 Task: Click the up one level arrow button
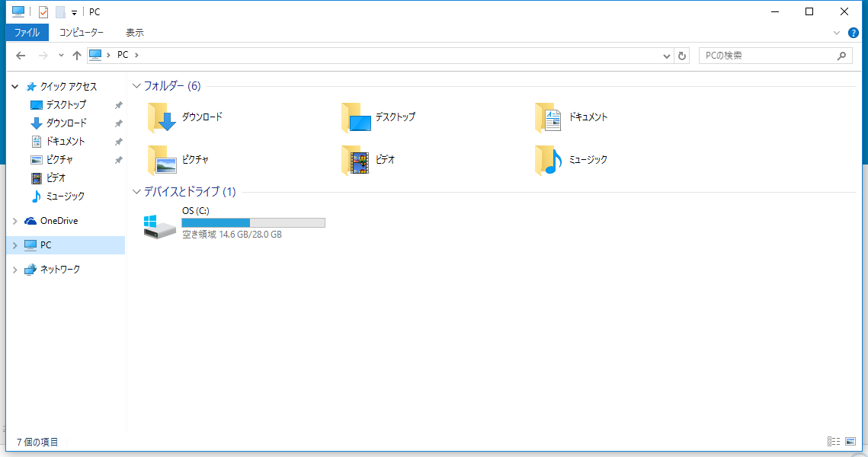76,56
